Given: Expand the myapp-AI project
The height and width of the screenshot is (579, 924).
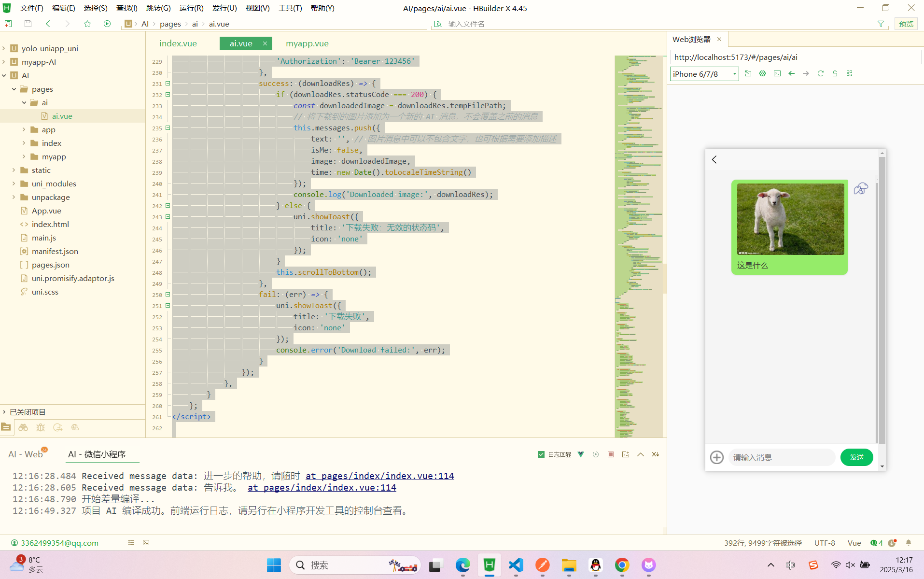Looking at the screenshot, I should point(4,62).
